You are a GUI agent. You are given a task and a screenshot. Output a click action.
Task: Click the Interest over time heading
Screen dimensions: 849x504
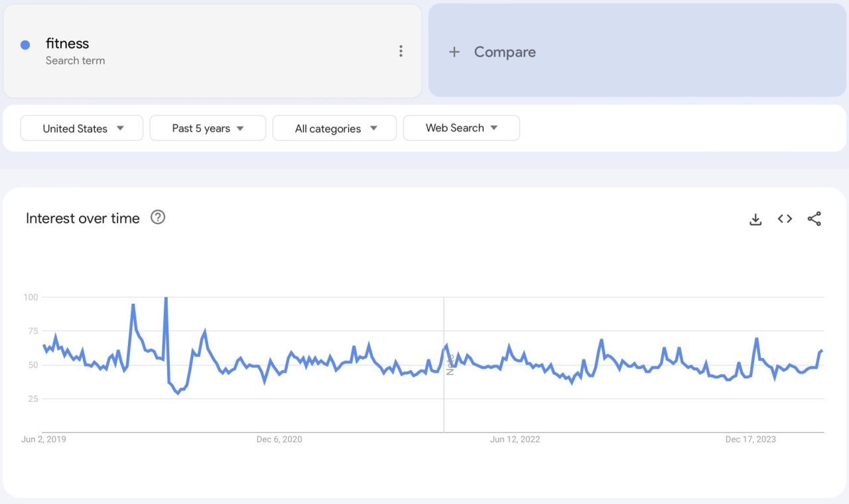[82, 218]
